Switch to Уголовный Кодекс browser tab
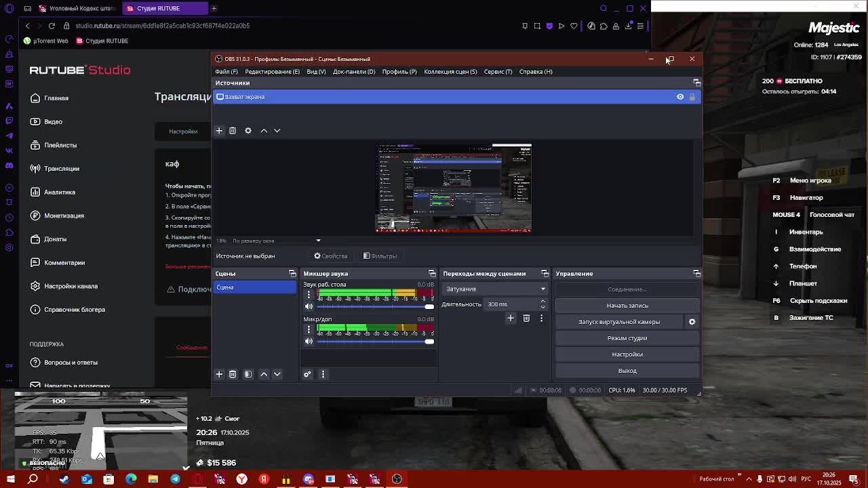Viewport: 868px width, 488px height. 77,8
